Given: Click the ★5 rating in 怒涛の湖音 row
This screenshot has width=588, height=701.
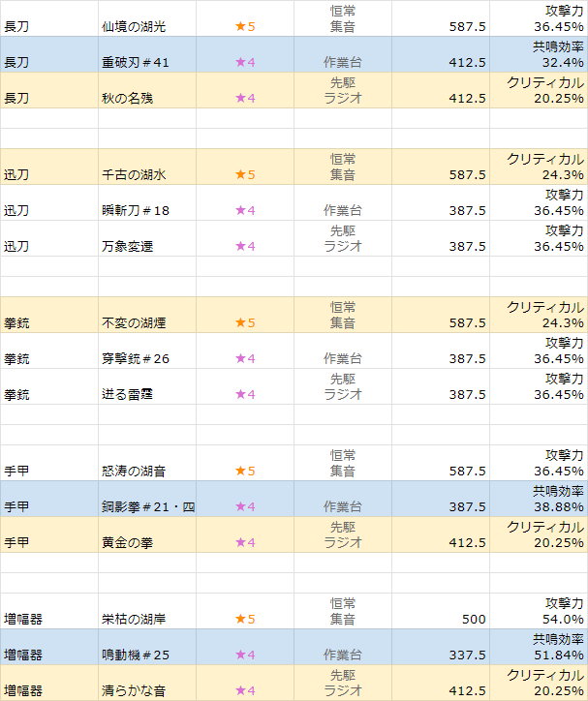Looking at the screenshot, I should coord(245,471).
